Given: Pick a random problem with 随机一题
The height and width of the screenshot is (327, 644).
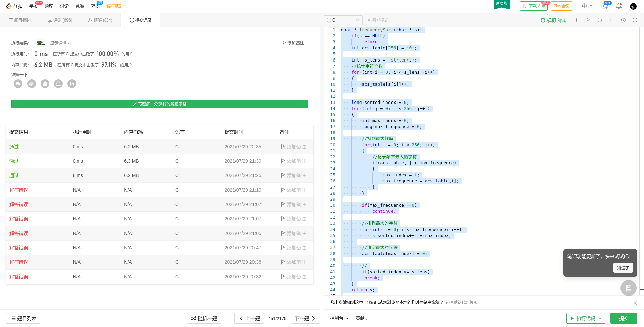Looking at the screenshot, I should point(204,318).
